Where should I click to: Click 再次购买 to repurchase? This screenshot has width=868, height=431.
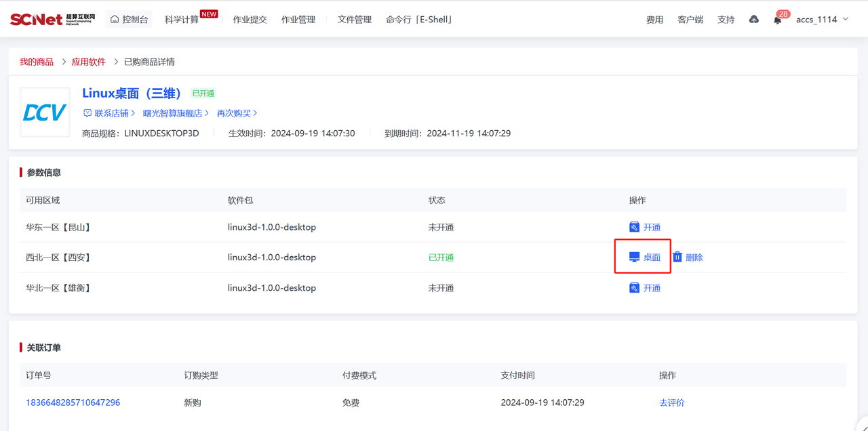[234, 113]
